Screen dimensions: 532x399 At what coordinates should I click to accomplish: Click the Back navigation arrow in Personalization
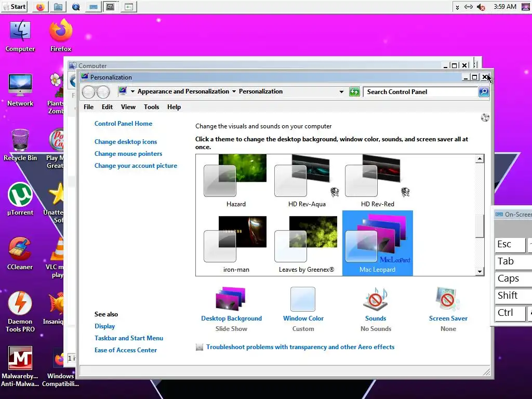(88, 92)
